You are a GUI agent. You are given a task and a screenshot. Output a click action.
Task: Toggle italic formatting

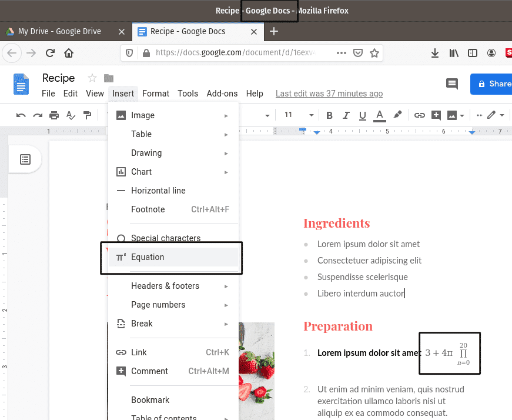click(x=346, y=115)
